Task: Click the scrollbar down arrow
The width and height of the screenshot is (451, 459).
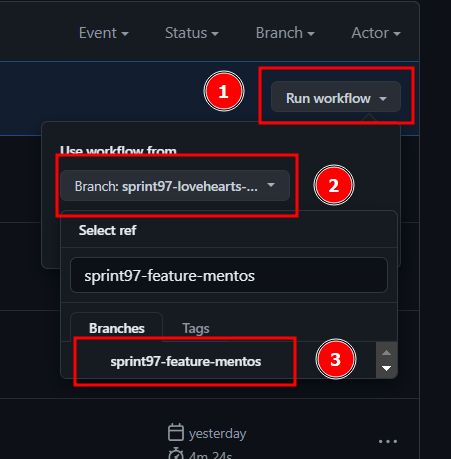Action: tap(386, 368)
